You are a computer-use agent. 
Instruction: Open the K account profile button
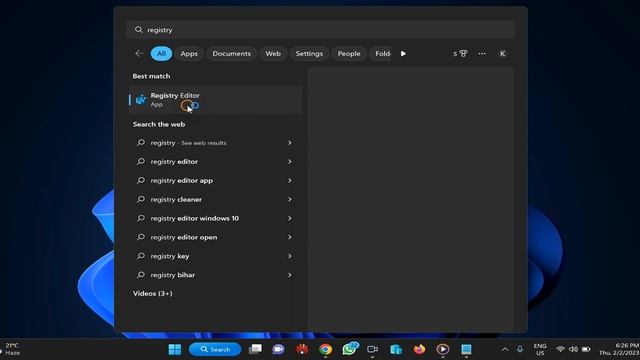(x=502, y=53)
